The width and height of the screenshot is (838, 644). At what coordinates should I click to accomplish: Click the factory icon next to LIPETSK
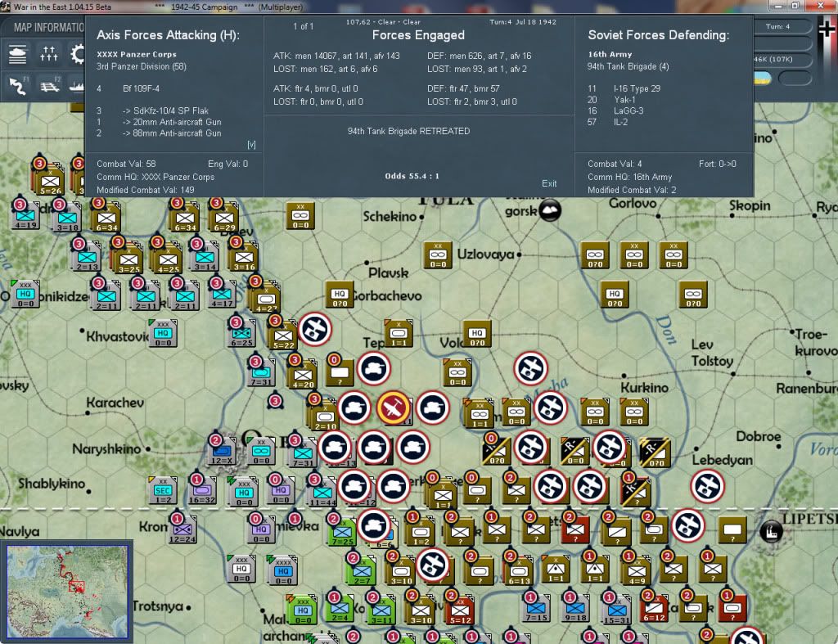[x=771, y=532]
